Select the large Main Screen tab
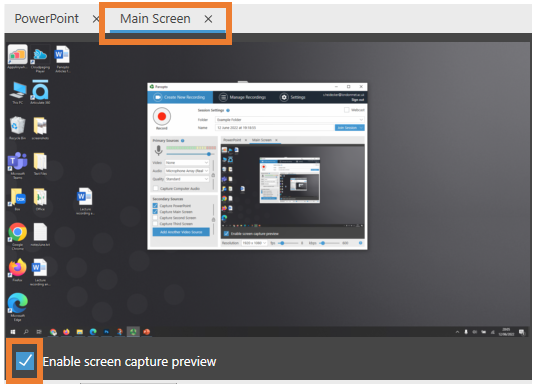Viewport: 535px width, 384px height. [x=155, y=19]
